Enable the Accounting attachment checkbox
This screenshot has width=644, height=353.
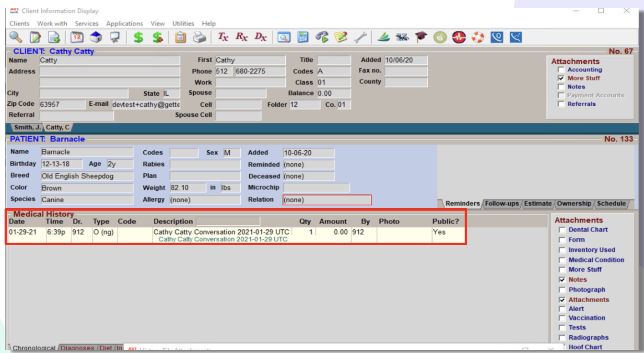tap(561, 70)
